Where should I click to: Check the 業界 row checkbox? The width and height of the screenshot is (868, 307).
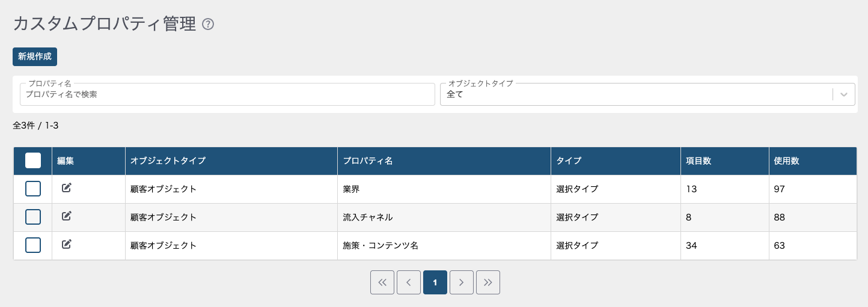tap(33, 189)
